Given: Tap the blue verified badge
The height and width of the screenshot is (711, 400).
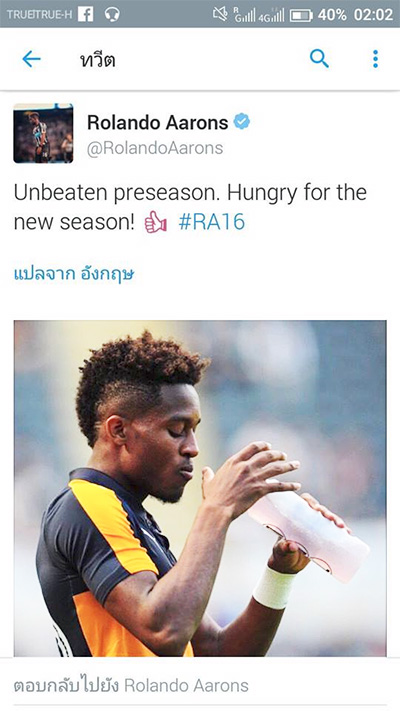Looking at the screenshot, I should coord(242,122).
